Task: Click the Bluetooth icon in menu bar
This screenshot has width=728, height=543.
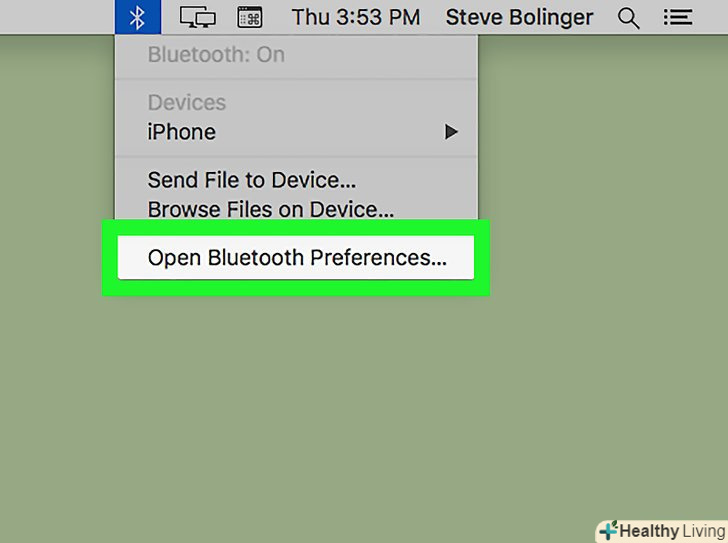Action: pyautogui.click(x=138, y=17)
